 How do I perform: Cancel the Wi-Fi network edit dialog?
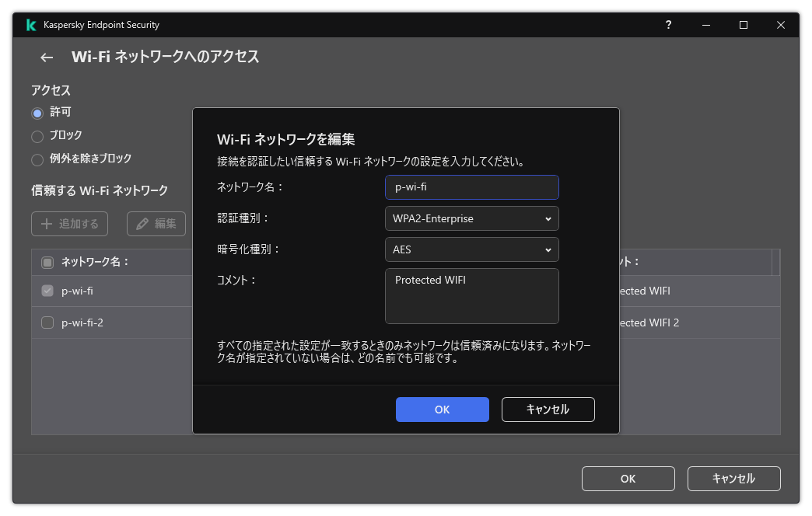pyautogui.click(x=548, y=410)
